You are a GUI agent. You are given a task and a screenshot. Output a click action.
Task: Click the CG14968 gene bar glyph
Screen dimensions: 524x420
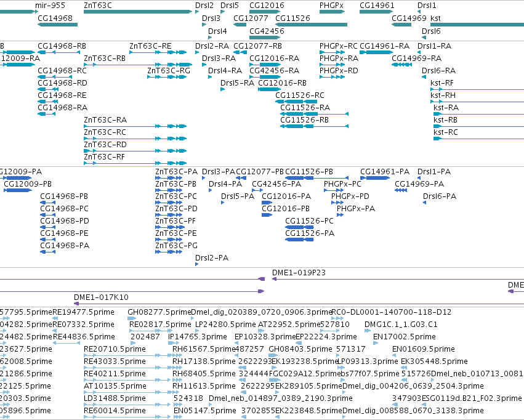point(57,25)
